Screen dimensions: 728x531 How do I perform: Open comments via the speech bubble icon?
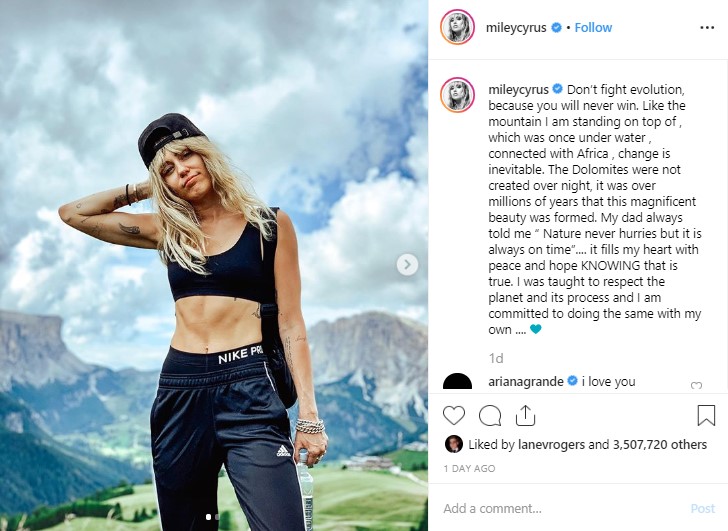click(490, 415)
